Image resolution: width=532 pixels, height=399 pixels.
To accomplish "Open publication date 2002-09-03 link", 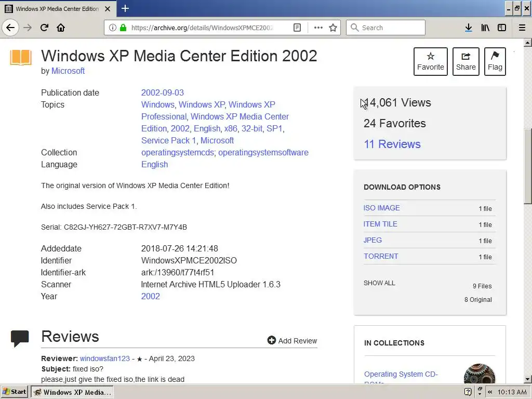I will [163, 92].
